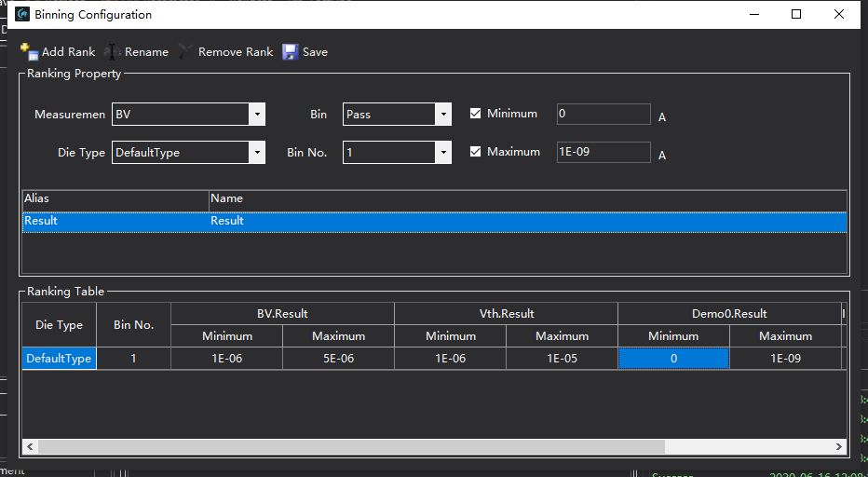Click the Save floppy disk icon
The image size is (868, 477).
coord(291,52)
